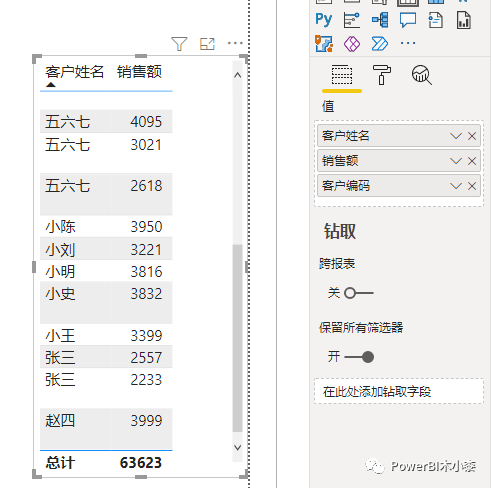
Task: Switch to the Analytics magnifier tab
Action: pyautogui.click(x=422, y=75)
